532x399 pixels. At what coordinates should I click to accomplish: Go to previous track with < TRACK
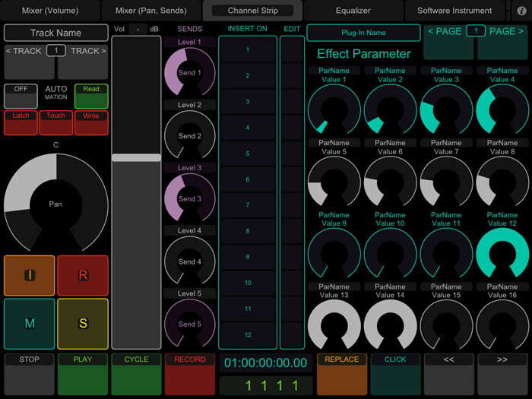tap(30, 62)
